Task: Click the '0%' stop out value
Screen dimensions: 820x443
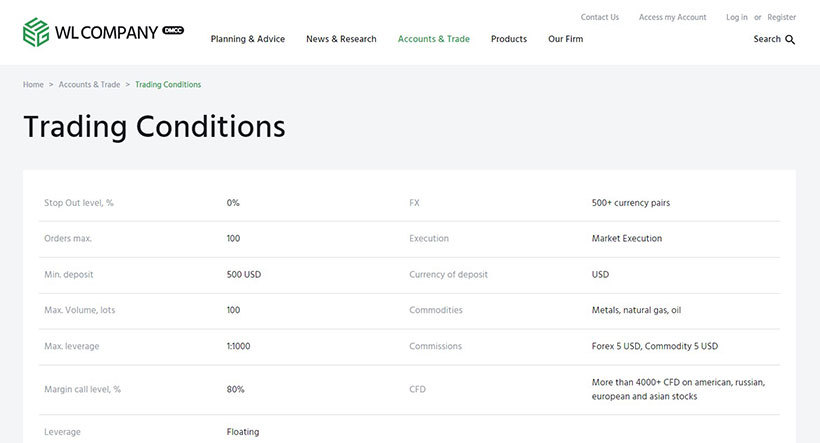Action: point(233,203)
